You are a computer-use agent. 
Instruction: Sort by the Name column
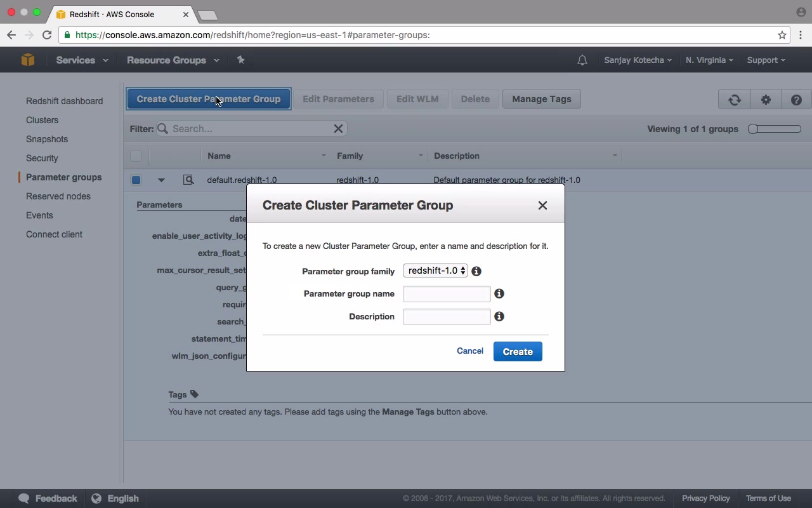(265, 156)
